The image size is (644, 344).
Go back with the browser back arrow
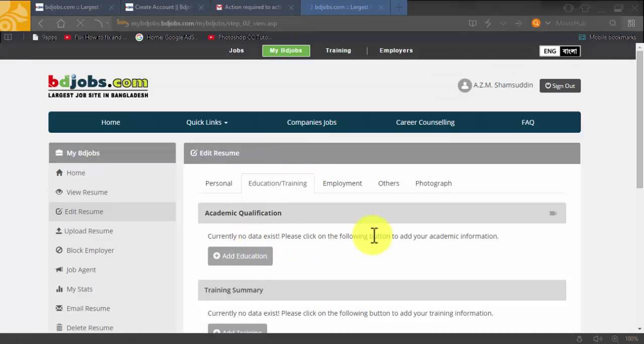pyautogui.click(x=41, y=23)
